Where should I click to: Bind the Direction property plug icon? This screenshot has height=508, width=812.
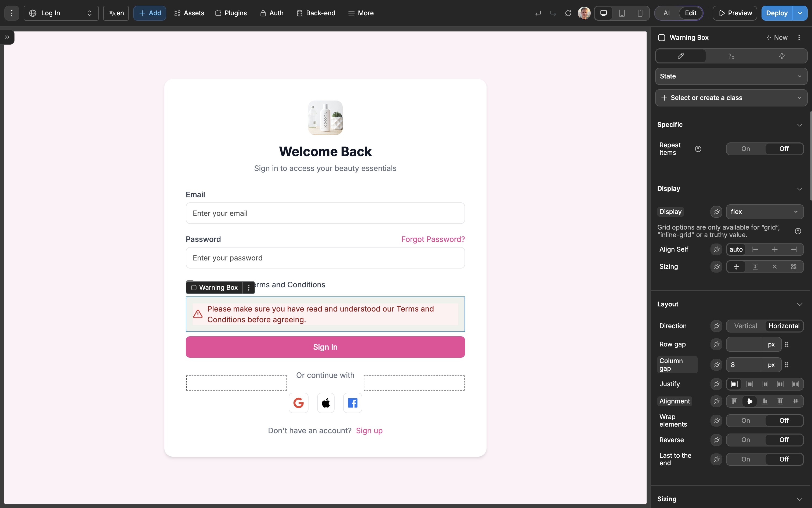pyautogui.click(x=716, y=326)
